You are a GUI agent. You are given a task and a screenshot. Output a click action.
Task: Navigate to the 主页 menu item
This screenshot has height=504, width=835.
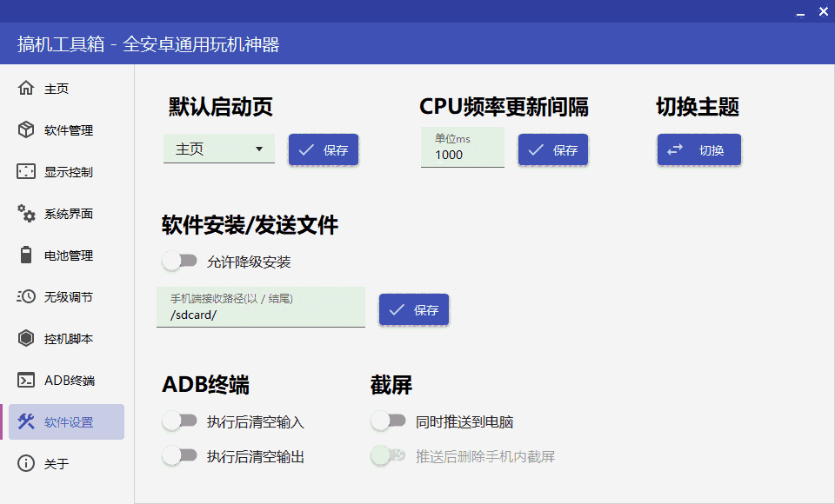pos(52,88)
